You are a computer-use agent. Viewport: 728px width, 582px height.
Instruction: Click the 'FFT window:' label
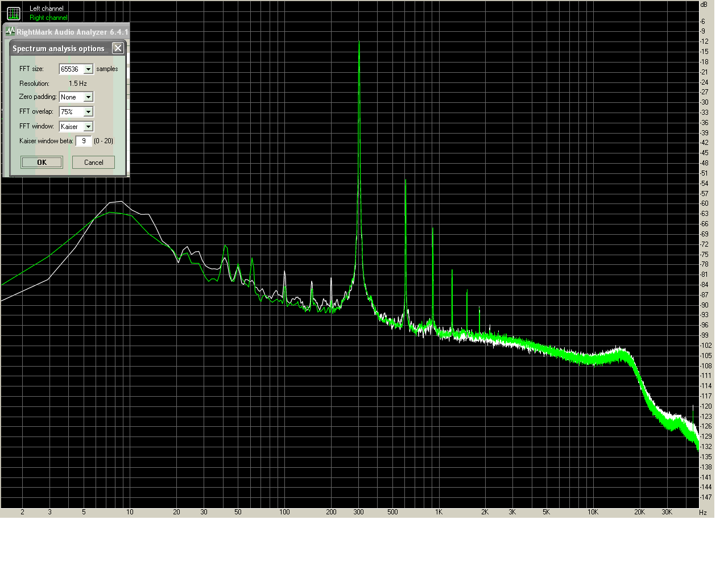tap(36, 126)
